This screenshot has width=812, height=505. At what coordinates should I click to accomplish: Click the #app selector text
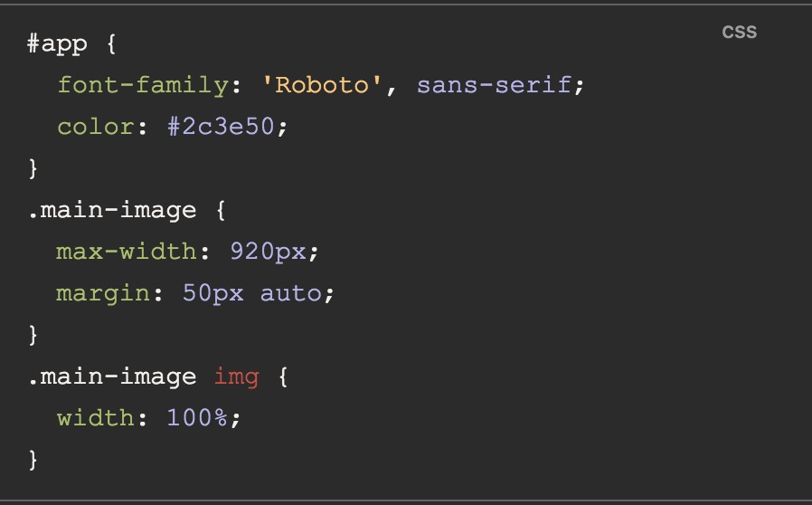61,43
